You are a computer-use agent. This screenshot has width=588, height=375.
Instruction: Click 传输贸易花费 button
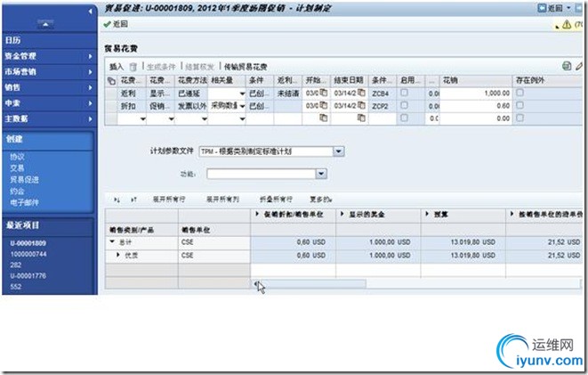click(246, 67)
